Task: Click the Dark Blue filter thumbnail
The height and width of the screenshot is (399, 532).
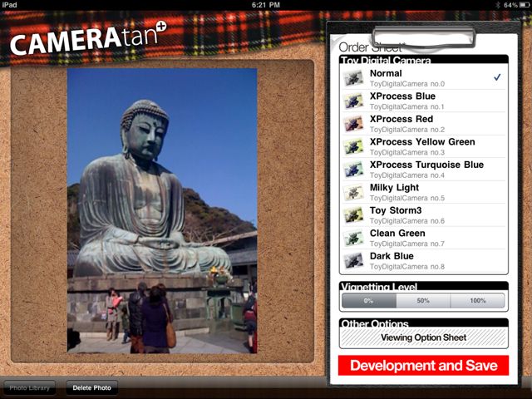Action: [353, 260]
